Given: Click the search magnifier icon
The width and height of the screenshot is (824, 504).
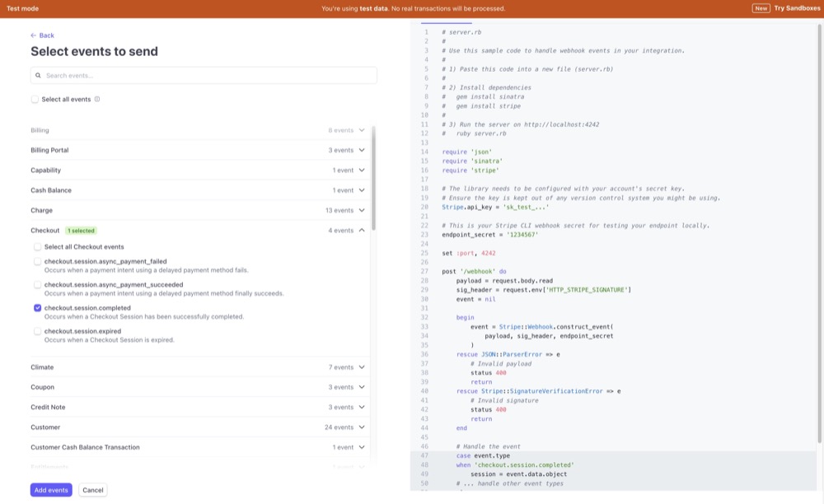Looking at the screenshot, I should coord(38,76).
